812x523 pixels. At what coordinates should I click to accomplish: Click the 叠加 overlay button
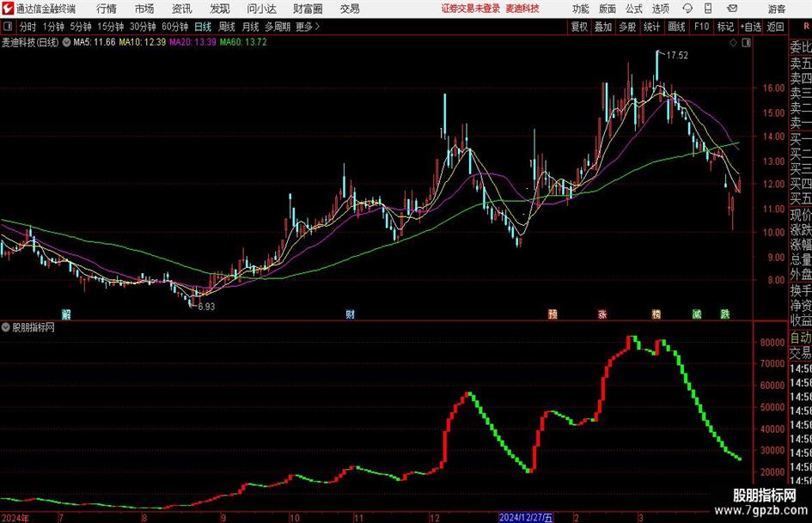pos(603,27)
